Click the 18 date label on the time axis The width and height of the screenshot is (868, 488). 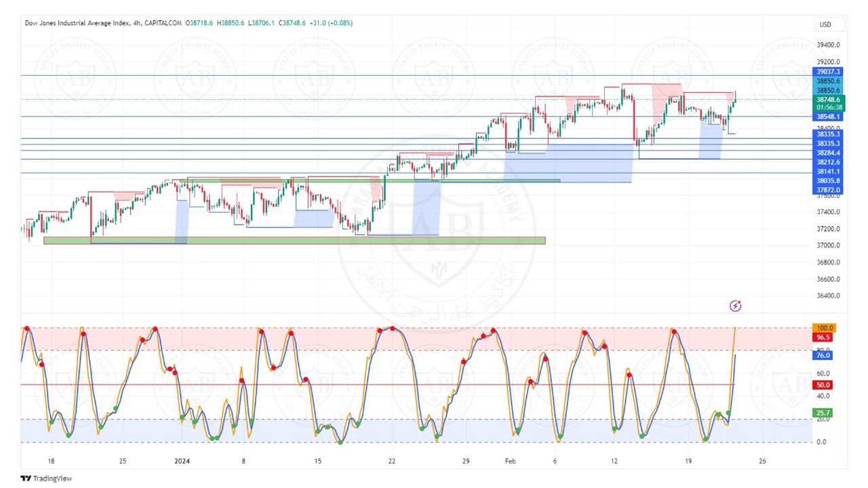[x=51, y=461]
